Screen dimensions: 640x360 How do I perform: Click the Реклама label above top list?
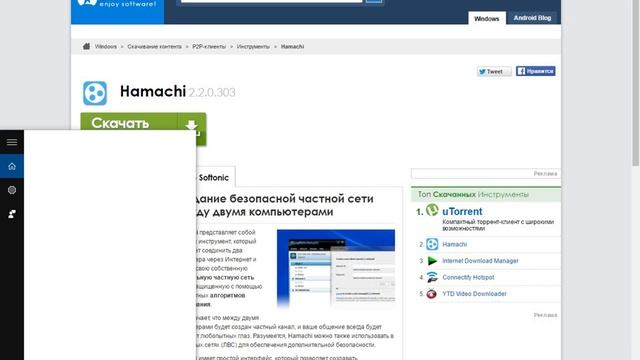tap(545, 173)
